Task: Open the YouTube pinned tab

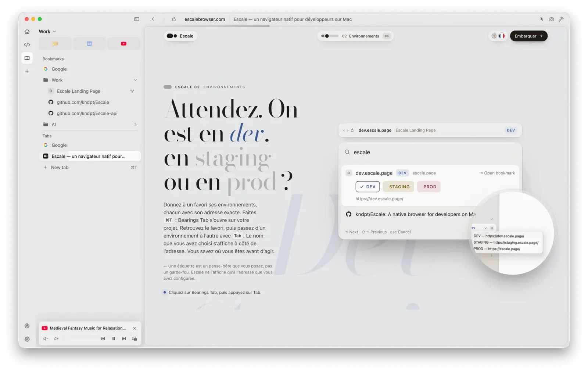Action: [123, 44]
